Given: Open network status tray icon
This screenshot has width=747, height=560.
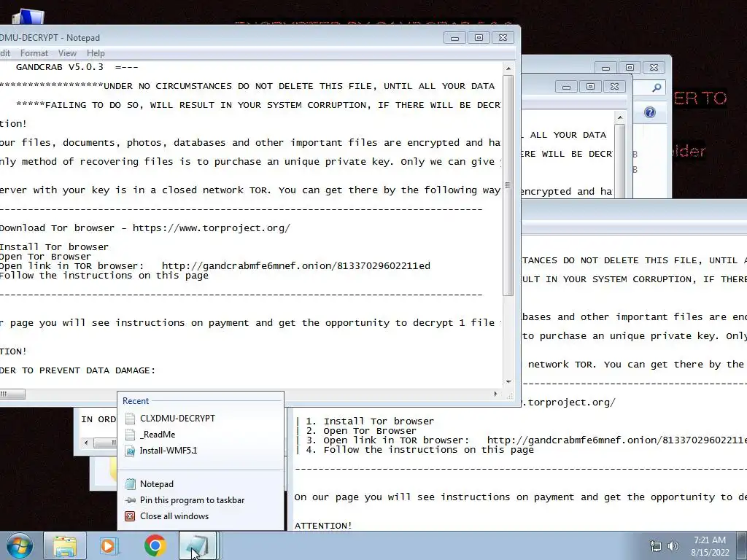Looking at the screenshot, I should click(656, 546).
